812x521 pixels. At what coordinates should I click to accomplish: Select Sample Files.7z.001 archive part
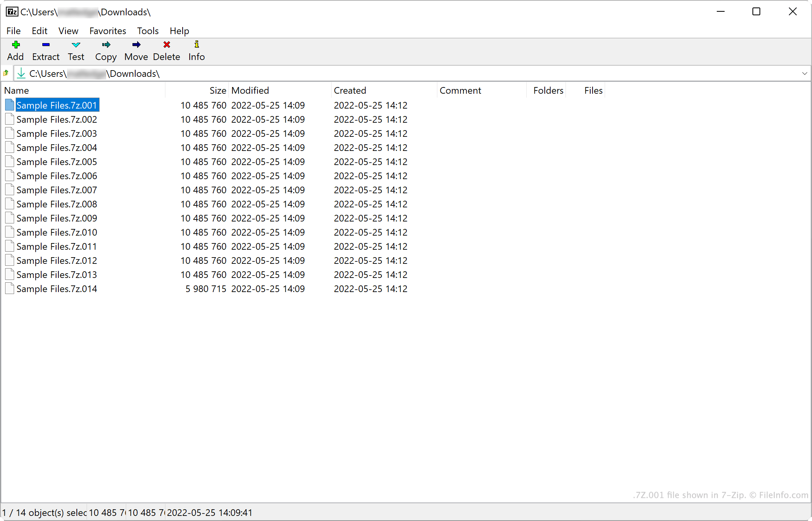(x=57, y=105)
